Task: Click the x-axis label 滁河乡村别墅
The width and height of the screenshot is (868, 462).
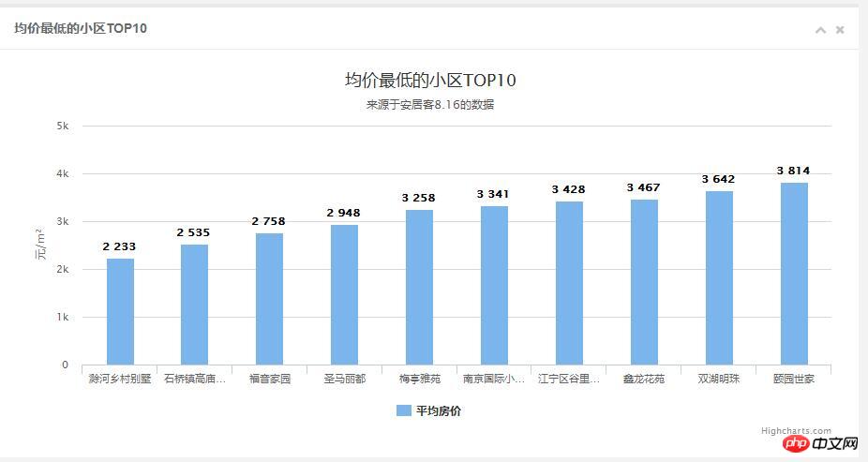Action: (x=120, y=379)
